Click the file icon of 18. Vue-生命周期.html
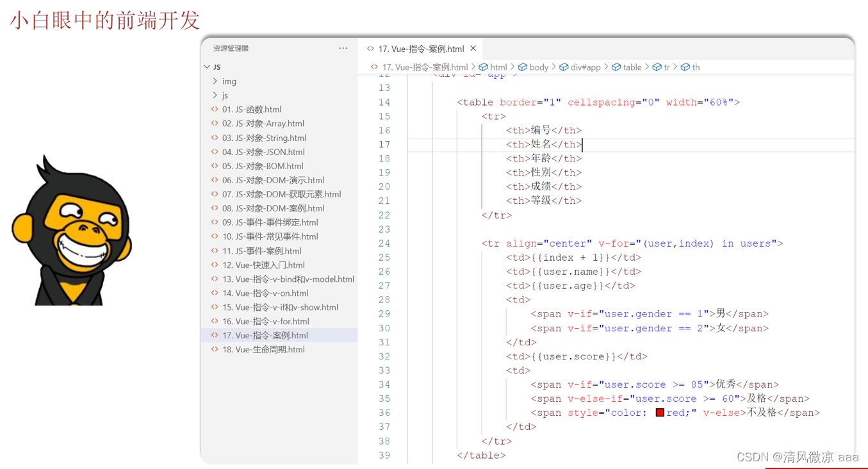Viewport: 868px width, 469px height. [x=215, y=349]
